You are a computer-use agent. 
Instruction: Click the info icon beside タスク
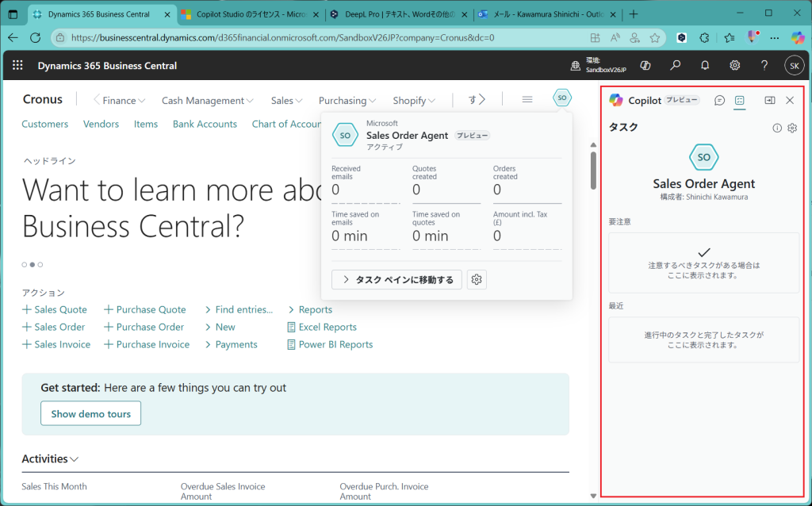click(777, 128)
